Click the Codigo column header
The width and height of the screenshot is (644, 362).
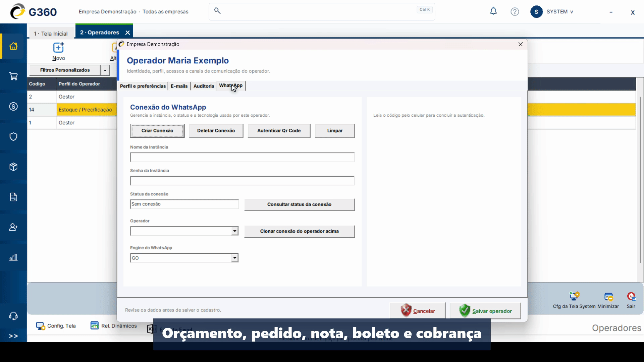(x=42, y=84)
